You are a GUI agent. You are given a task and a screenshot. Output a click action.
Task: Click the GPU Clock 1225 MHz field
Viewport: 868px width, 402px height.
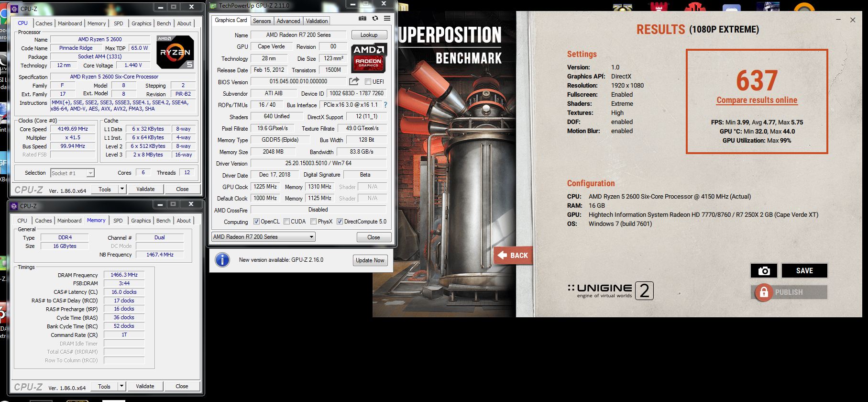coord(265,187)
